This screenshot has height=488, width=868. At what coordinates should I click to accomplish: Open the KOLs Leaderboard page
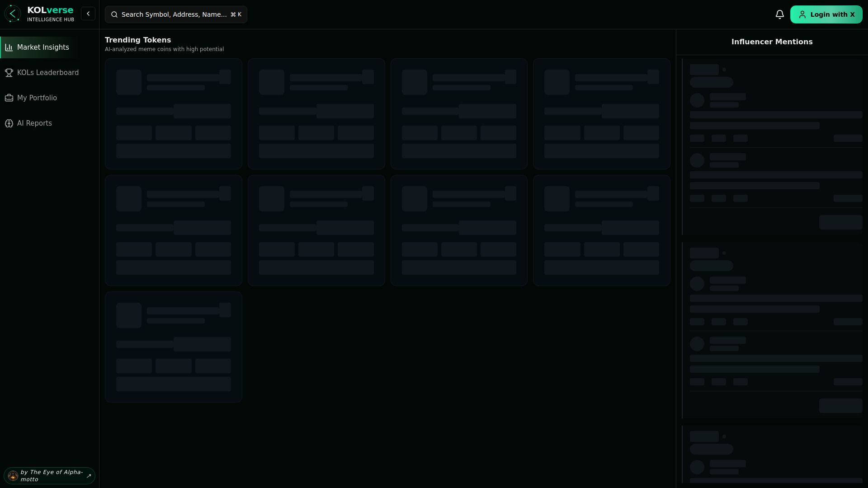tap(47, 73)
